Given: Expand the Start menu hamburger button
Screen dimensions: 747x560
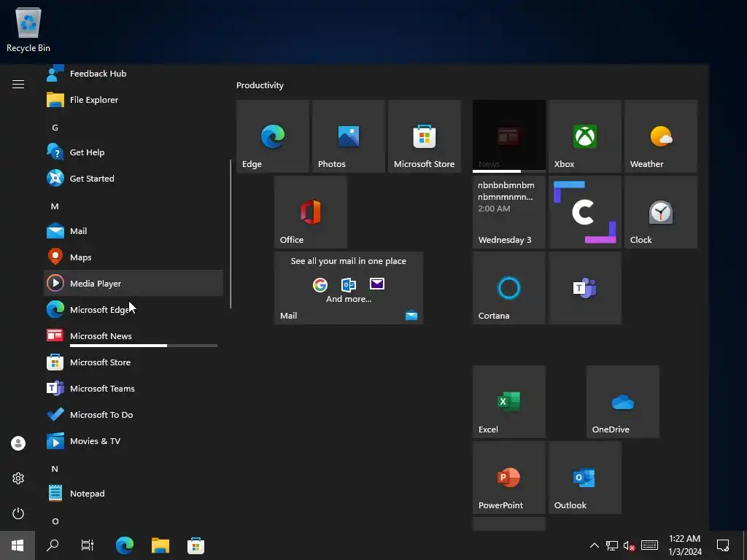Looking at the screenshot, I should [x=18, y=85].
